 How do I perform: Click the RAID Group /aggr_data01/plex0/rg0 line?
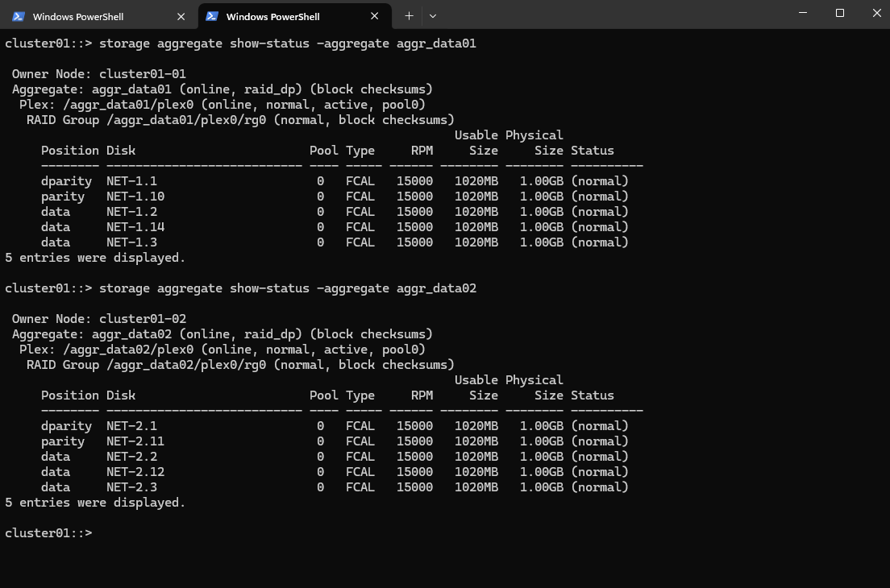[x=240, y=120]
